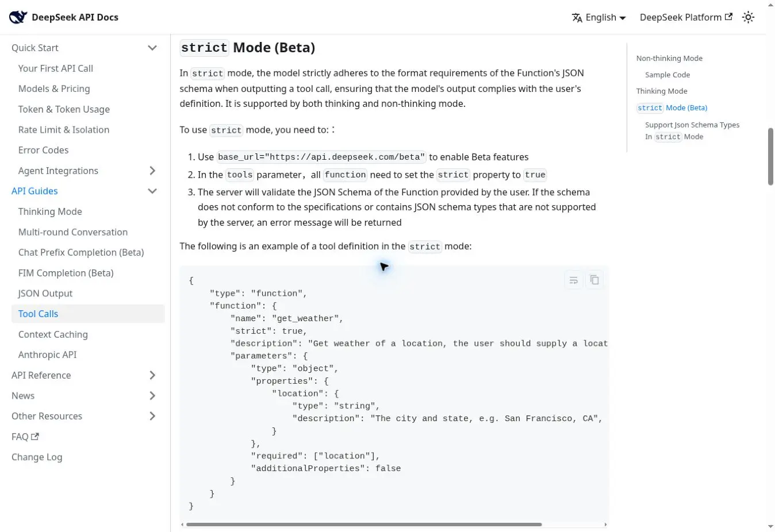Click "name": "get_weather" code line

(x=287, y=318)
